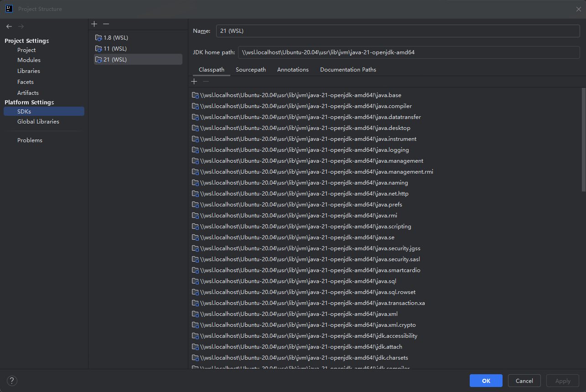Viewport: 586px width, 392px height.
Task: Confirm changes with the OK button
Action: tap(486, 381)
